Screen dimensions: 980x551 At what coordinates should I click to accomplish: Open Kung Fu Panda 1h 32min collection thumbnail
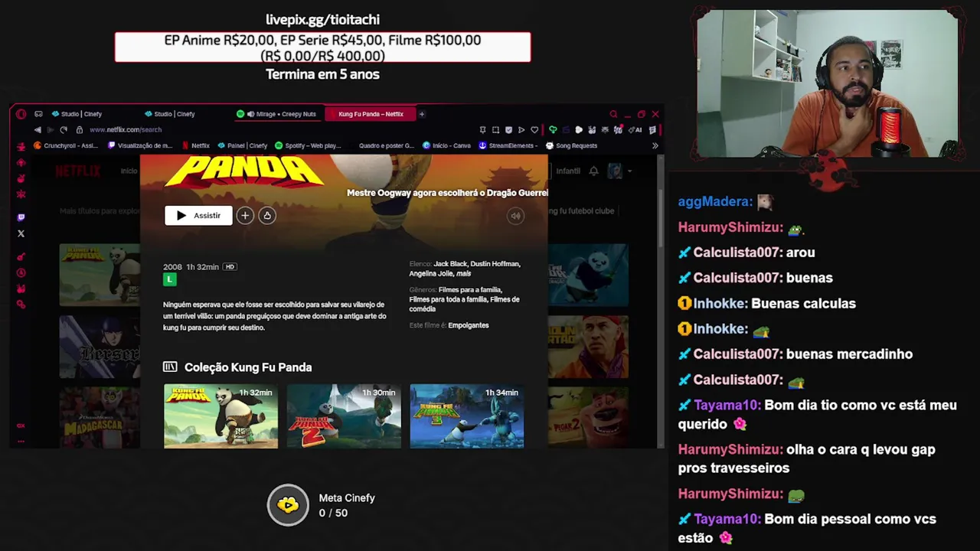[220, 416]
